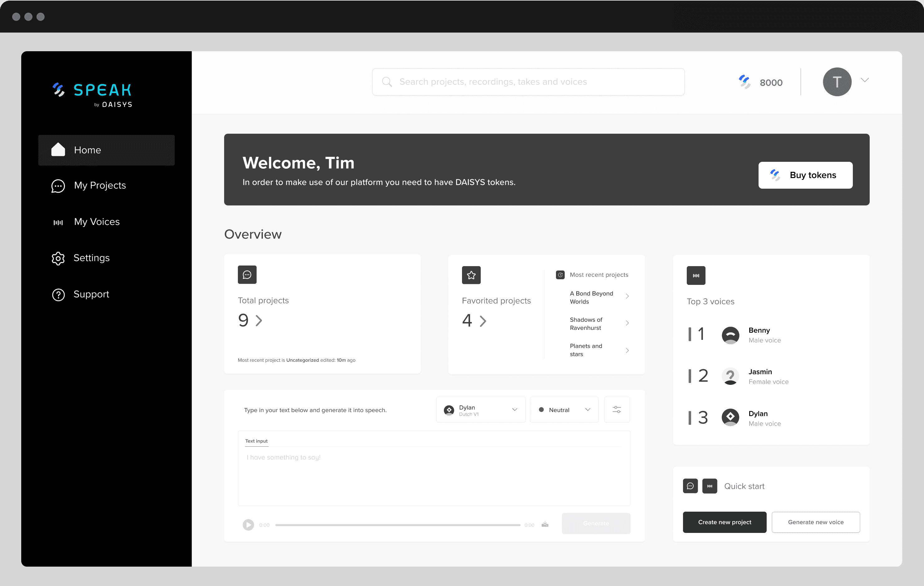Viewport: 924px width, 586px height.
Task: Click the download audio icon
Action: click(x=545, y=524)
